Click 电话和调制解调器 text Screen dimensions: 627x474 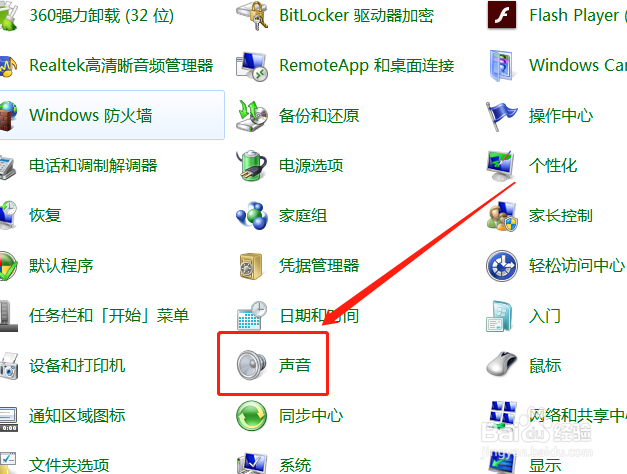[93, 165]
